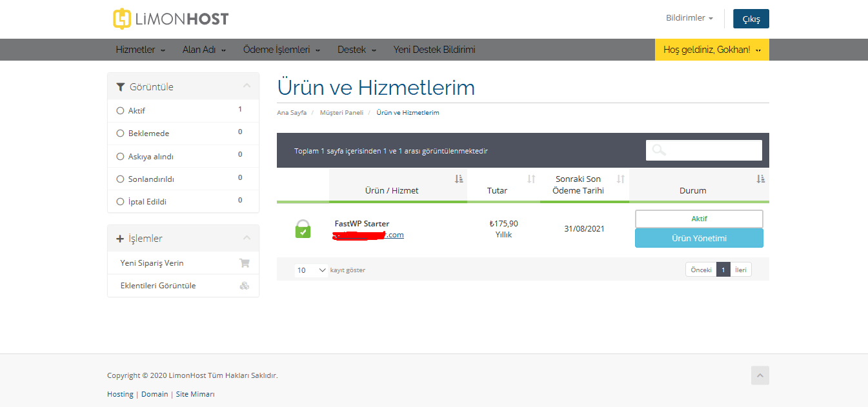This screenshot has width=868, height=407.
Task: Click the filter funnel icon in Görüntüle
Action: click(x=121, y=87)
